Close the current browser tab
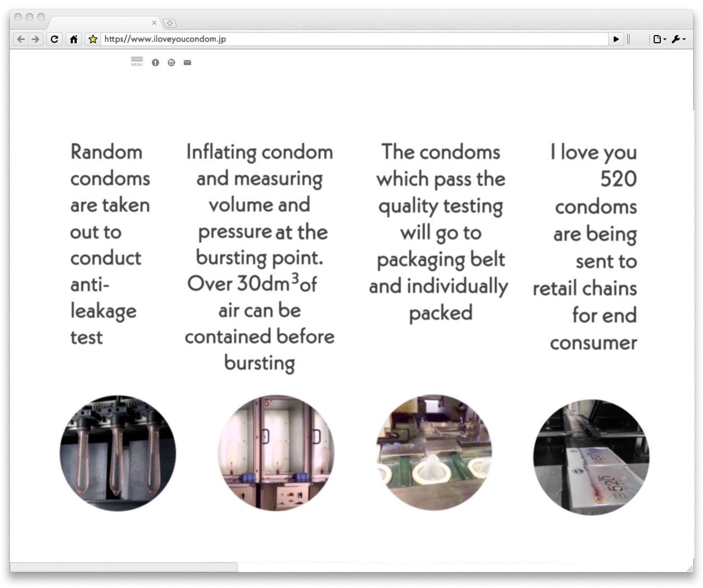 click(154, 23)
